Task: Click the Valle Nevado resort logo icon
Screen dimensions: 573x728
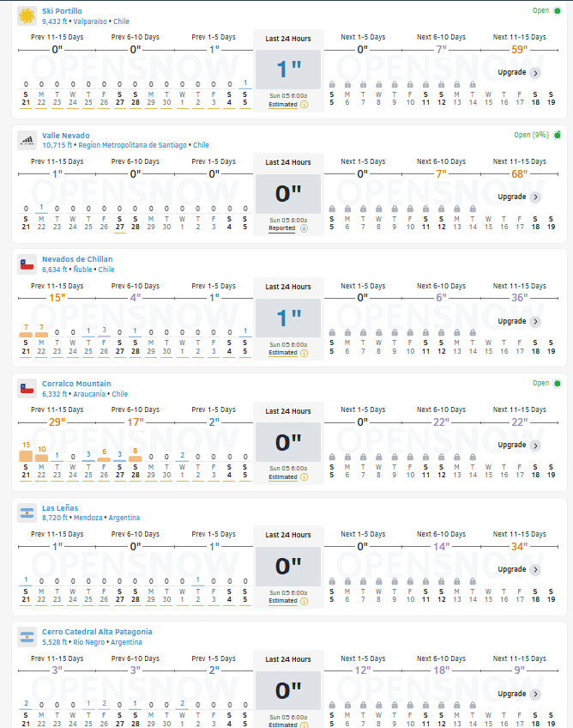Action: [27, 140]
